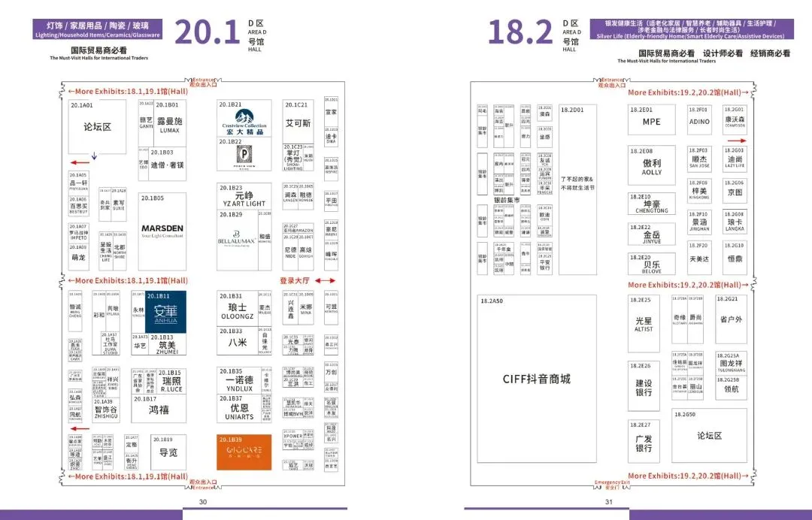Click booth 18.2G25A 图龙祥 TULONGXIANG
This screenshot has height=520, width=812.
click(x=732, y=363)
